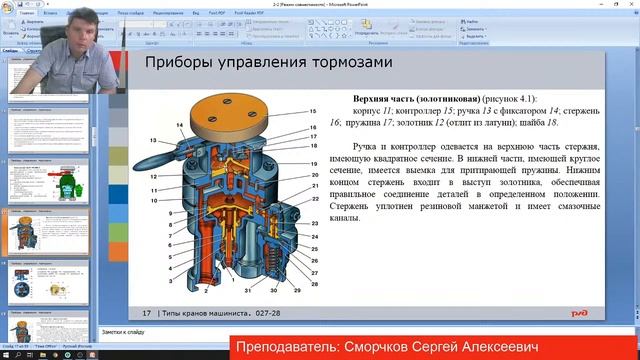Select the highlighted current slide thumbnail
This screenshot has height=360, width=640.
48,232
